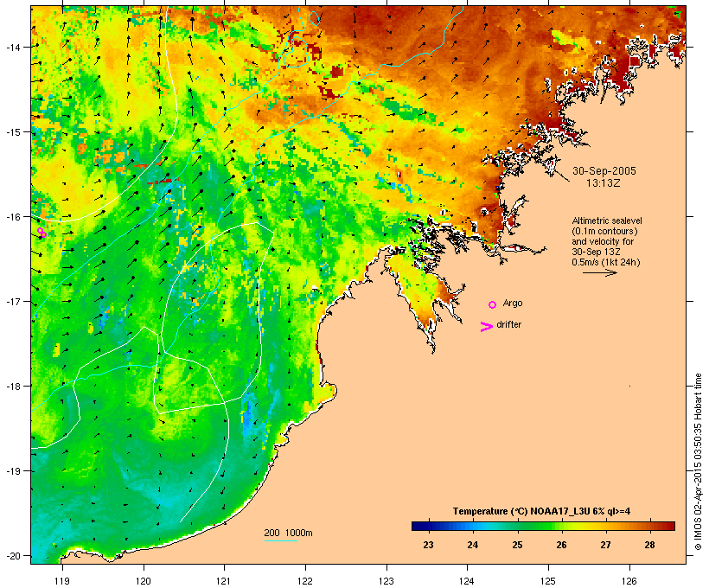Click the latitude axis label -19
The height and width of the screenshot is (588, 709).
(x=13, y=471)
